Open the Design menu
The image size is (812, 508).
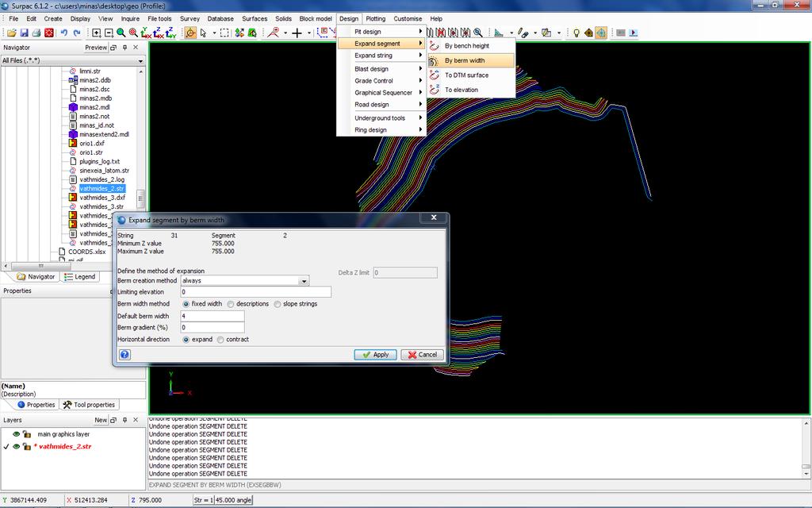coord(349,19)
